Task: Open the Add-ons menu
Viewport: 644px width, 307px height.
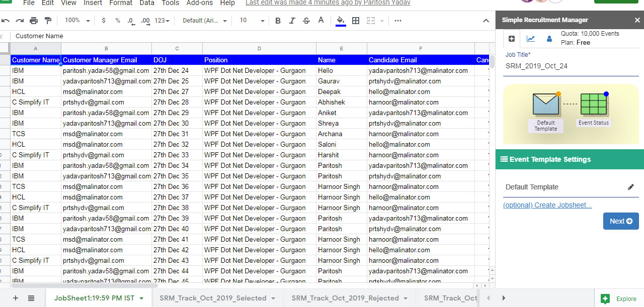Action: [x=200, y=3]
